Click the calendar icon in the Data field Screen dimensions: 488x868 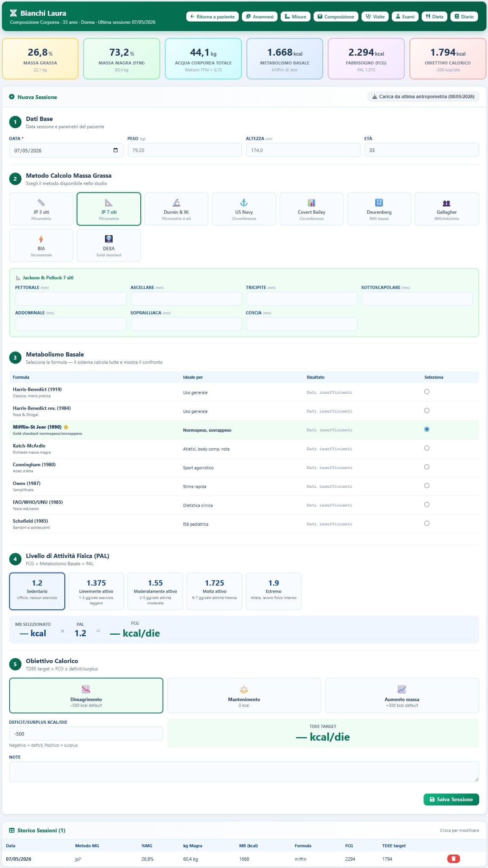pos(115,150)
